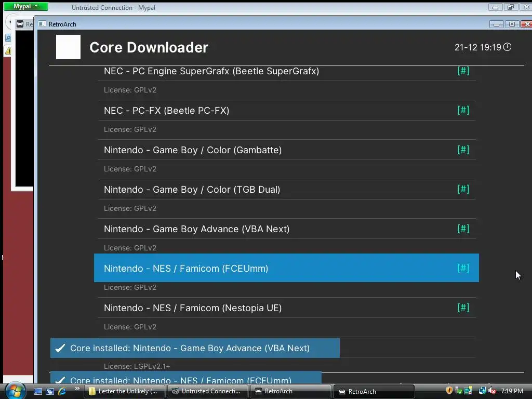This screenshot has height=399, width=532.
Task: Select Nintendo - Game Boy Advance (VBA Next)
Action: point(286,229)
